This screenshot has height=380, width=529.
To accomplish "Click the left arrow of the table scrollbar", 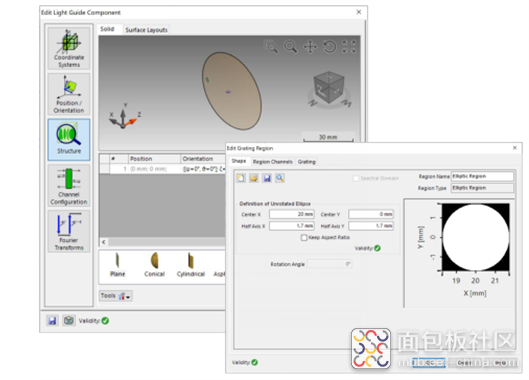I will 104,242.
